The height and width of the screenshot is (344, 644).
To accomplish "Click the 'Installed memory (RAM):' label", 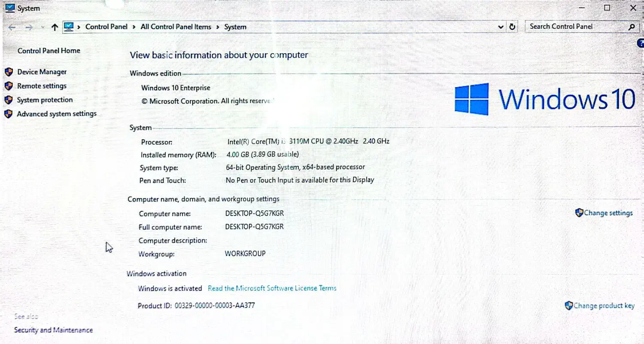I will 179,155.
